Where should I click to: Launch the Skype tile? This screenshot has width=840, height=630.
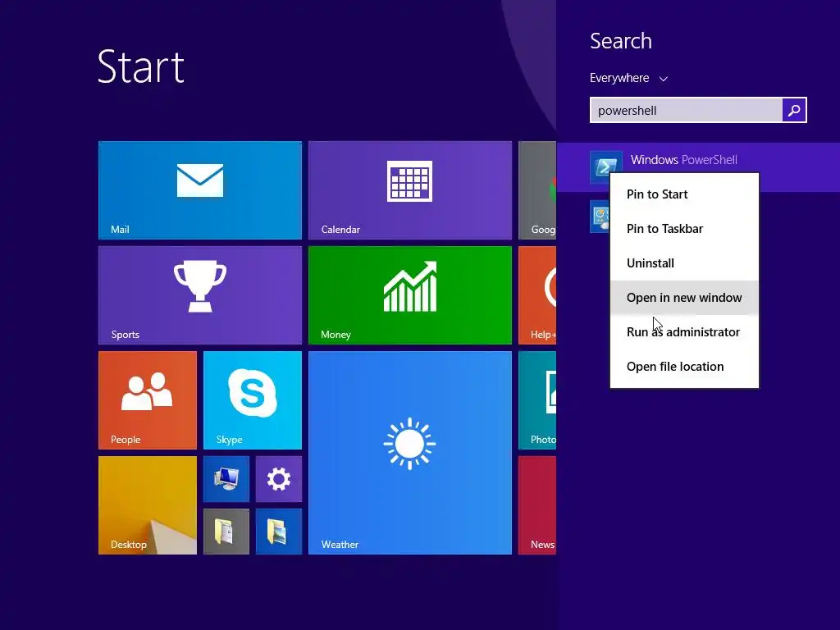click(253, 400)
